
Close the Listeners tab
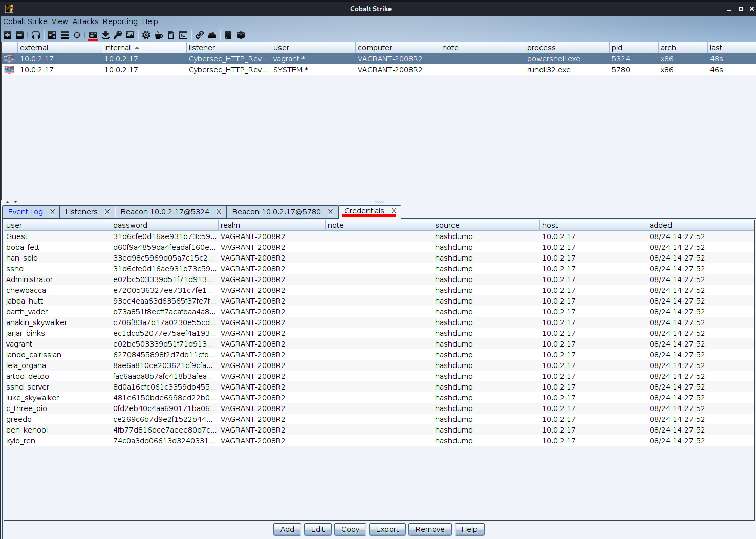coord(107,212)
